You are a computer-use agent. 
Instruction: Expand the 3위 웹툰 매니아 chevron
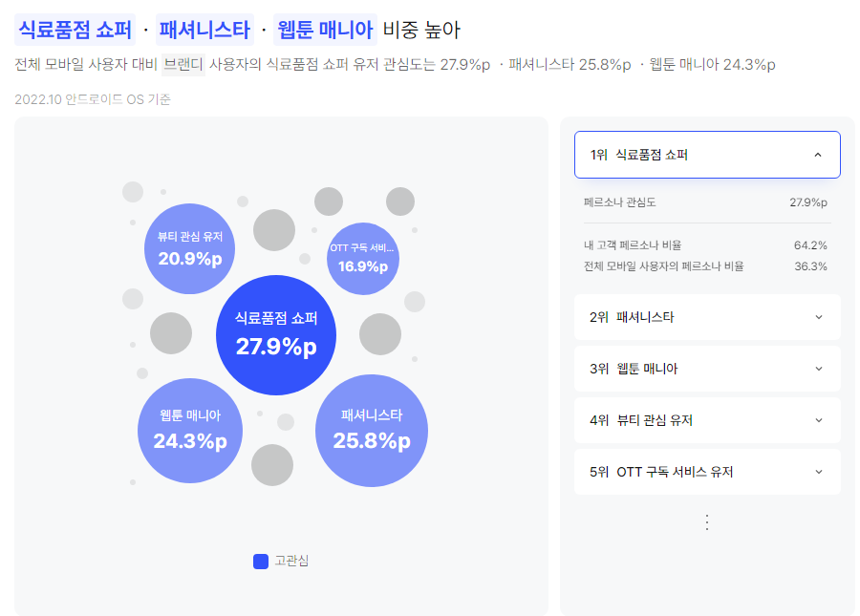[818, 369]
